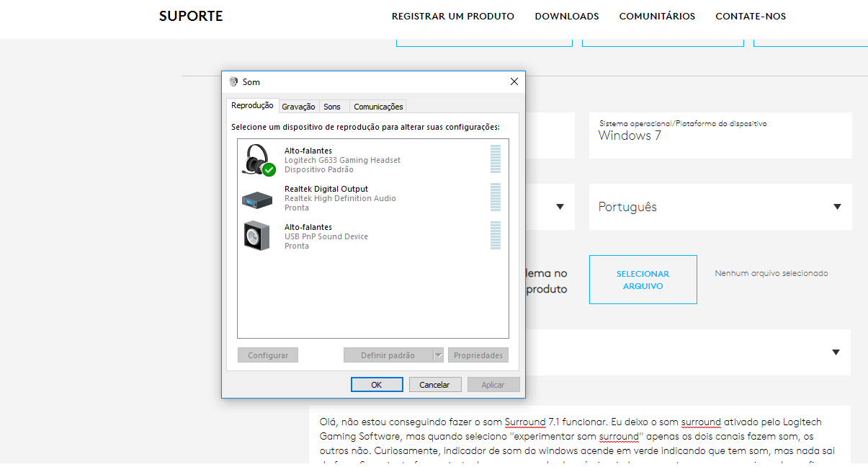Click the level meter of Logitech G633 headset

(496, 159)
